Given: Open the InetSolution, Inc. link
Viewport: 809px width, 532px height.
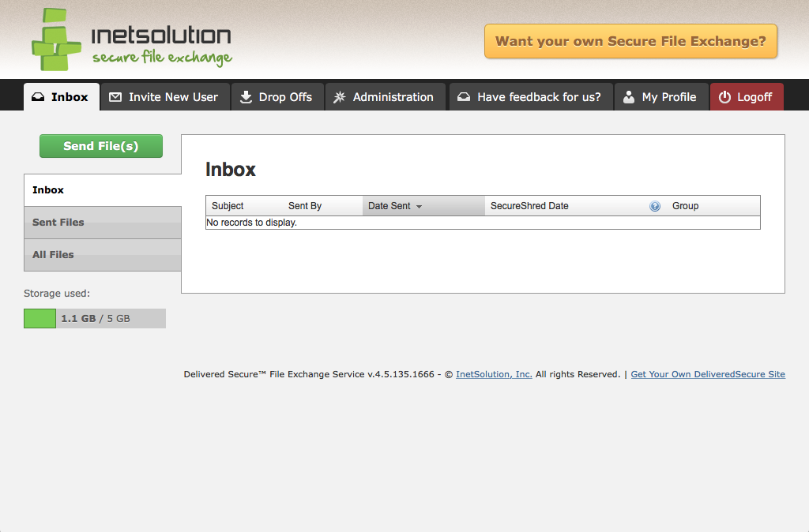Looking at the screenshot, I should pos(494,374).
